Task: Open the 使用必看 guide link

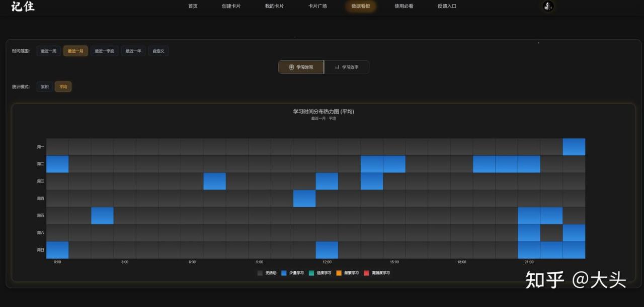Action: point(404,7)
